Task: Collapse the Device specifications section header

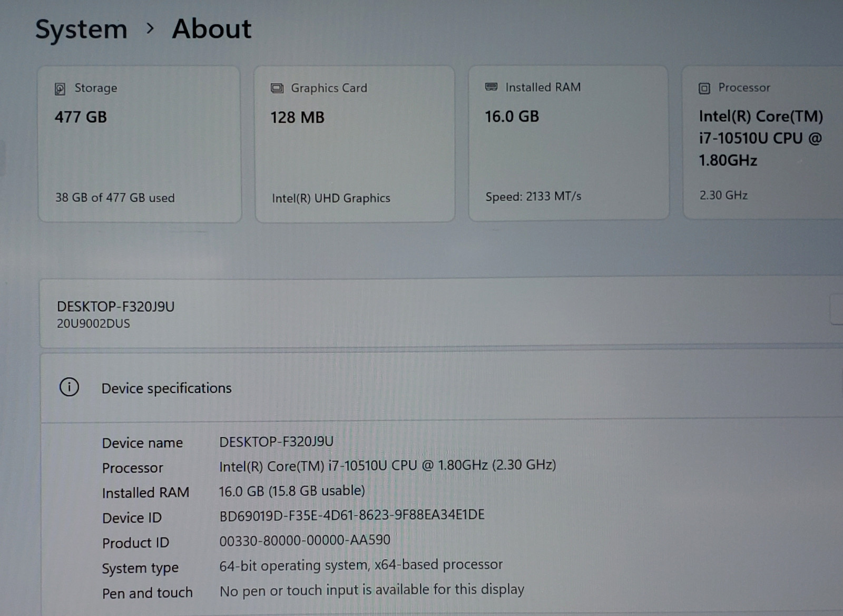Action: 442,388
